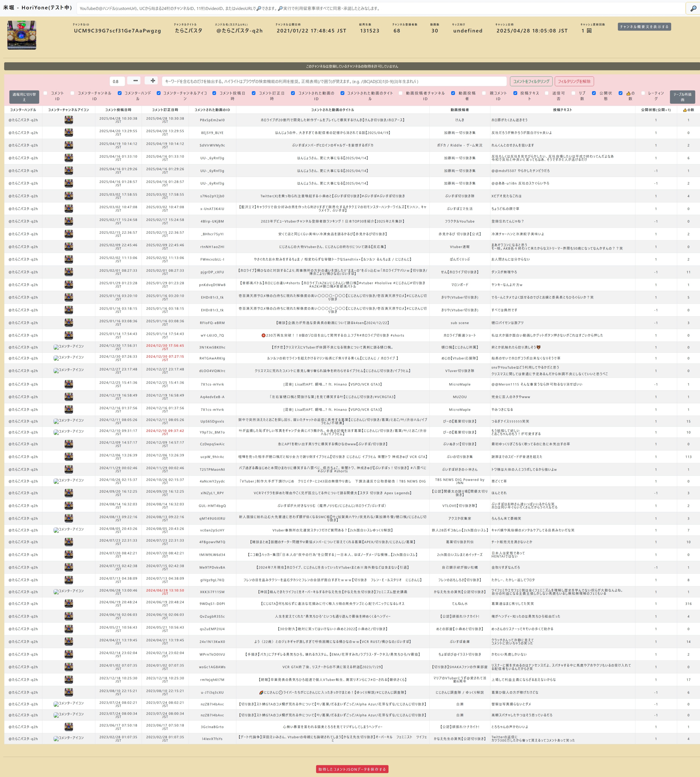Click the 👍の数 column header
Viewport: 700px width, 777px height.
(x=689, y=110)
